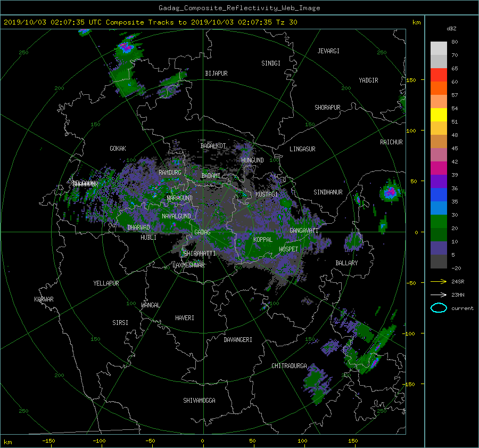Click the NAVALGUND city label
This screenshot has height=448, width=479.
(177, 216)
